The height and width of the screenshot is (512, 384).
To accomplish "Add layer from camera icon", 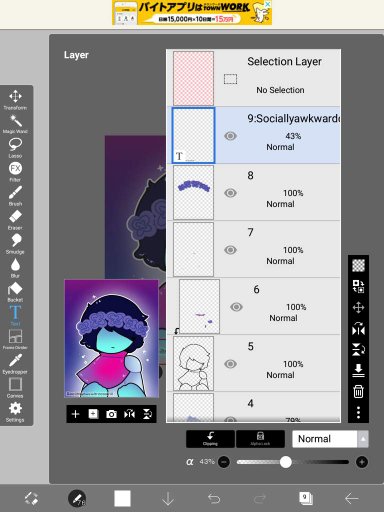I will (111, 414).
